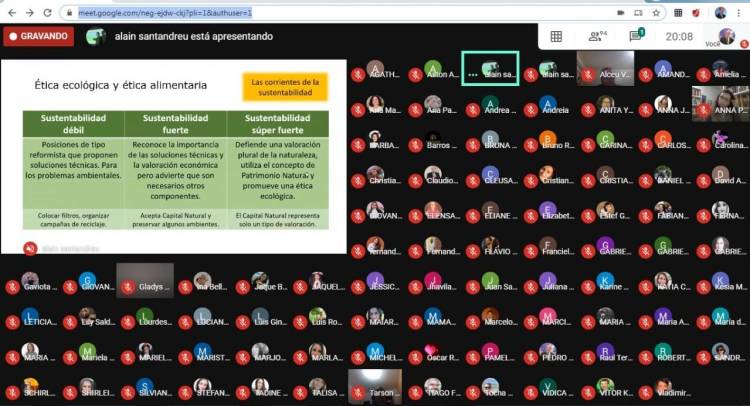
Task: Click the browser back arrow
Action: click(10, 12)
